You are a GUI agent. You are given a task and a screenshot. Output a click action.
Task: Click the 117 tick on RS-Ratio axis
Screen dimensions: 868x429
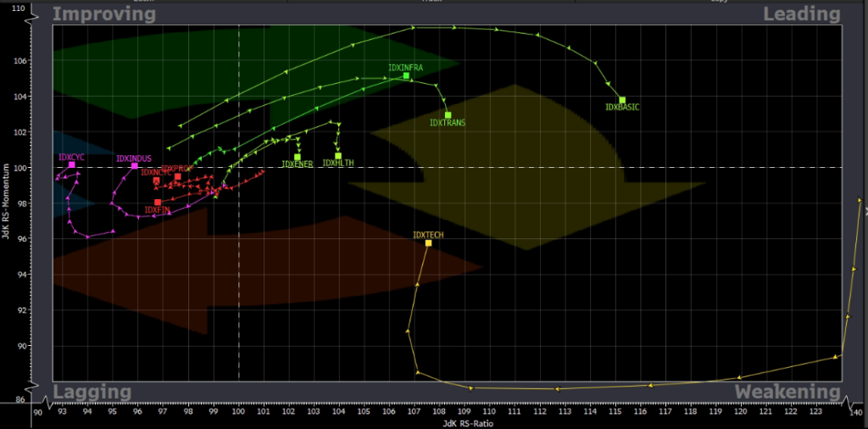[665, 412]
